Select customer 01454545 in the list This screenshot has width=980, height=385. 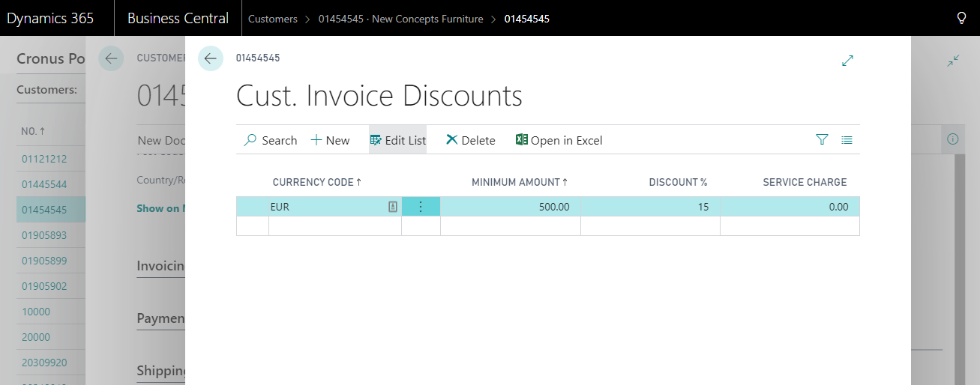coord(44,210)
